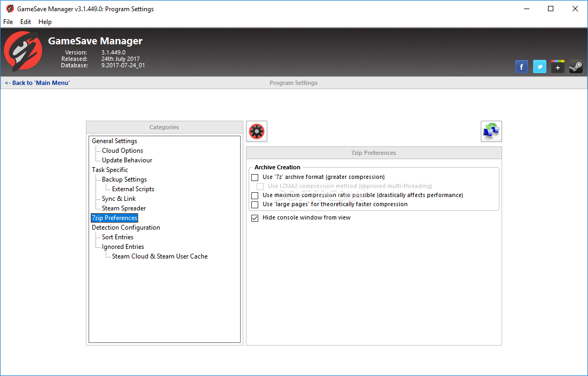Click the '7zip Preferences' panel heading

[x=374, y=153]
